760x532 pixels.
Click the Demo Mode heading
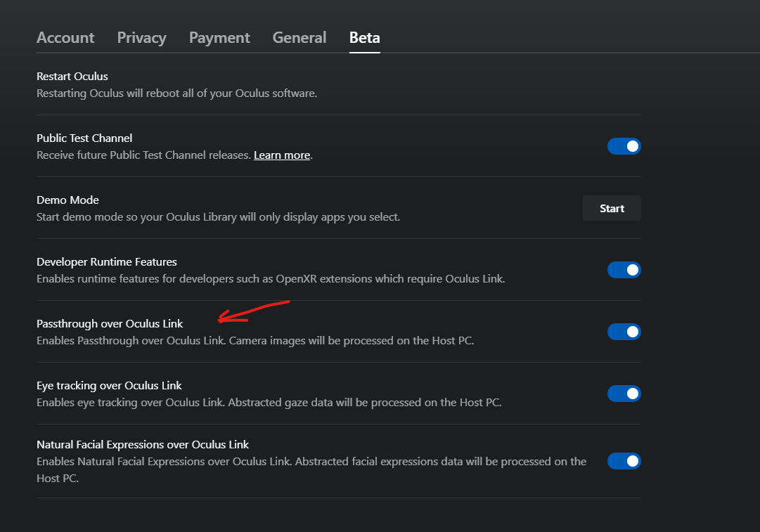[x=67, y=200]
